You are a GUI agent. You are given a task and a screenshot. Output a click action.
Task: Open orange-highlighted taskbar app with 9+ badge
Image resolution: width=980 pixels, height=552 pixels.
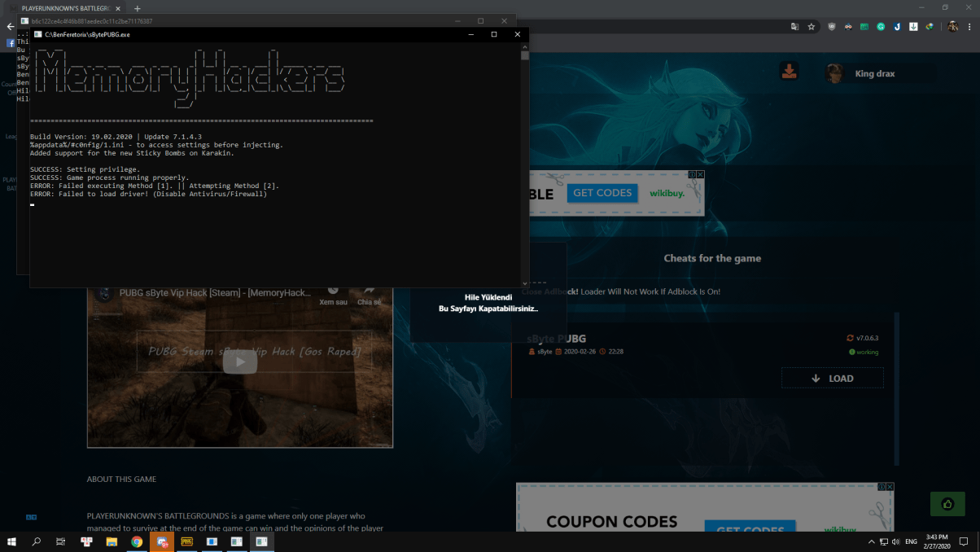[162, 541]
